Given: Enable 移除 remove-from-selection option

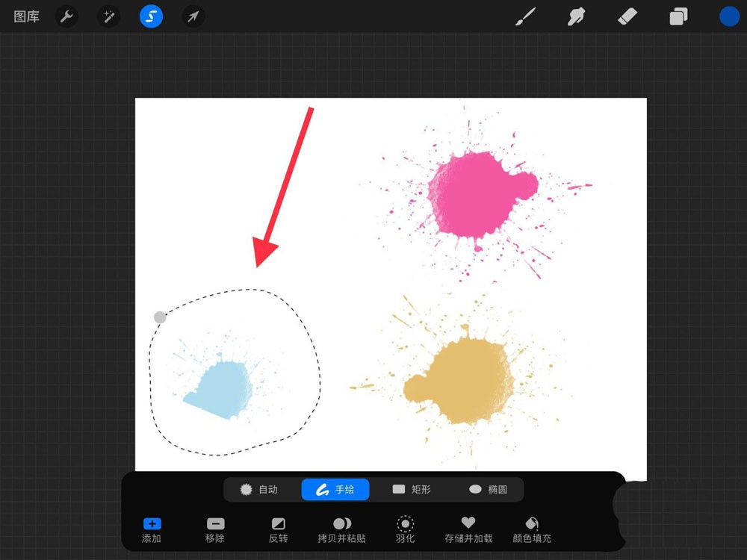Looking at the screenshot, I should [x=215, y=529].
